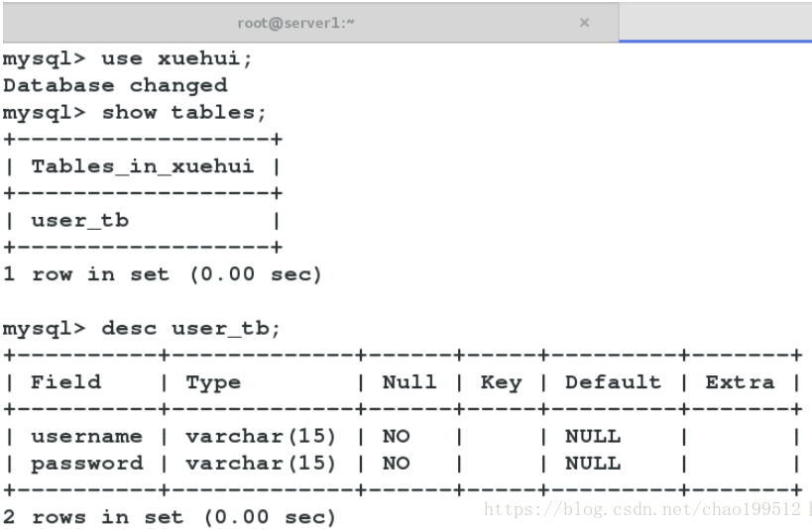Image resolution: width=812 pixels, height=529 pixels.
Task: Click the '2 rows in set' result line
Action: 169,517
